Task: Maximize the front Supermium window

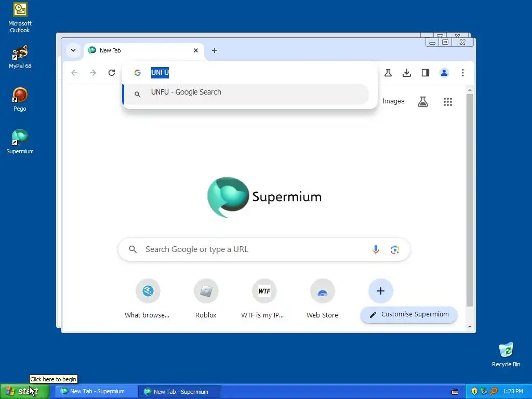Action: point(445,43)
